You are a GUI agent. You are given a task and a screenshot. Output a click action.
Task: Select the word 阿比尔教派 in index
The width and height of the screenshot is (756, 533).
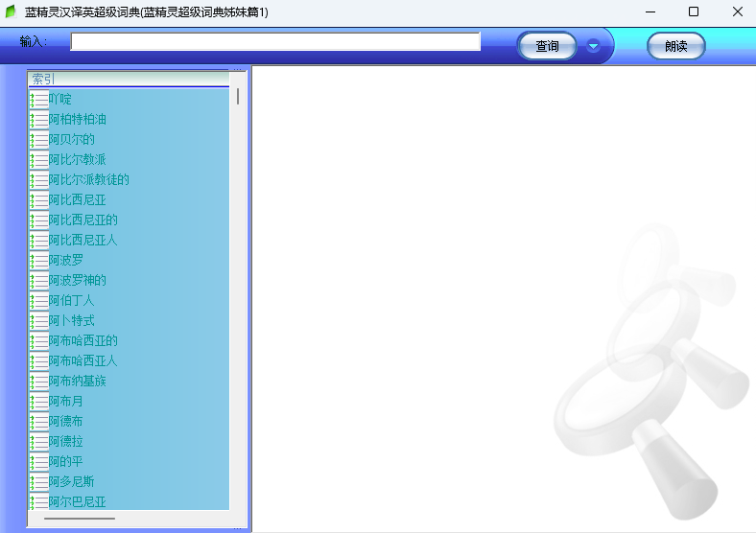(x=77, y=160)
